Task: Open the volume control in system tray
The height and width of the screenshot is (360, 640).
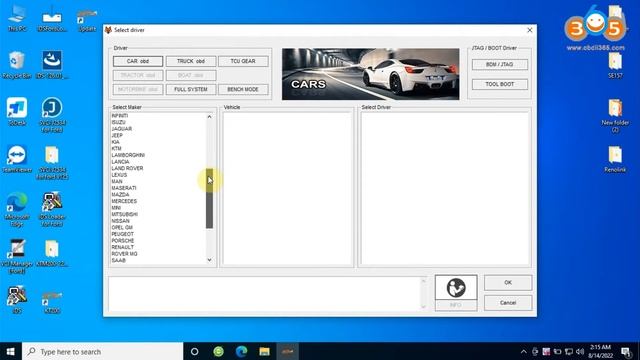Action: [x=580, y=351]
